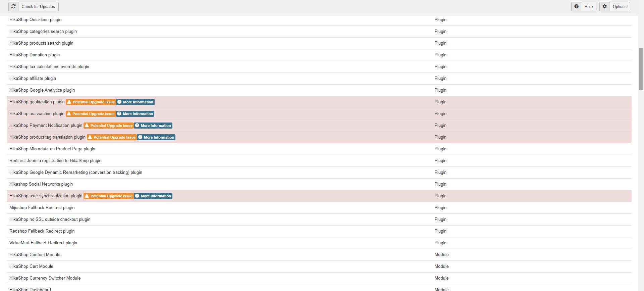Select HikaShop affiliate plugin text
This screenshot has height=291, width=644.
tap(33, 79)
